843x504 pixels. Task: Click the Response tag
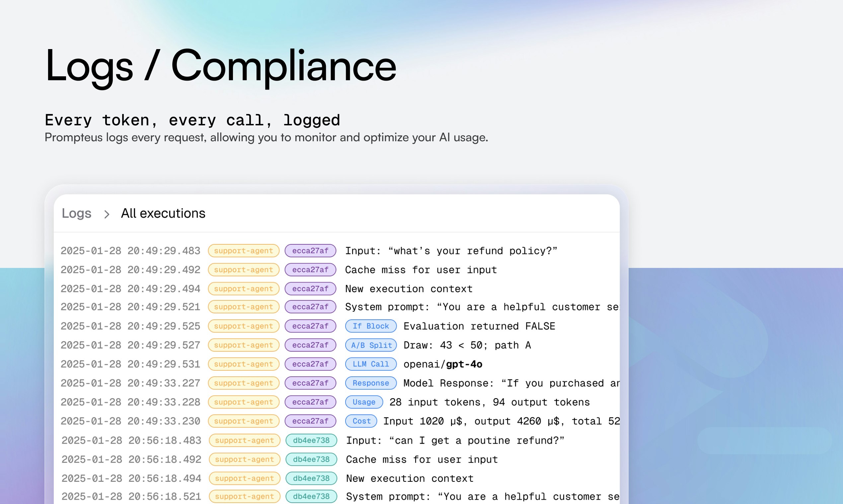click(x=370, y=383)
